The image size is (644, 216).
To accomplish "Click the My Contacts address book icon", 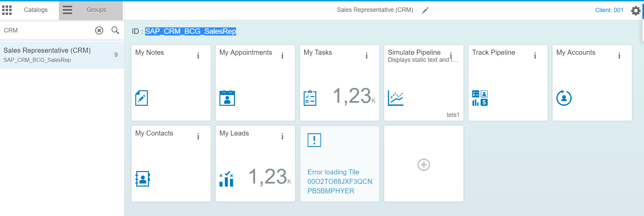I will point(142,179).
